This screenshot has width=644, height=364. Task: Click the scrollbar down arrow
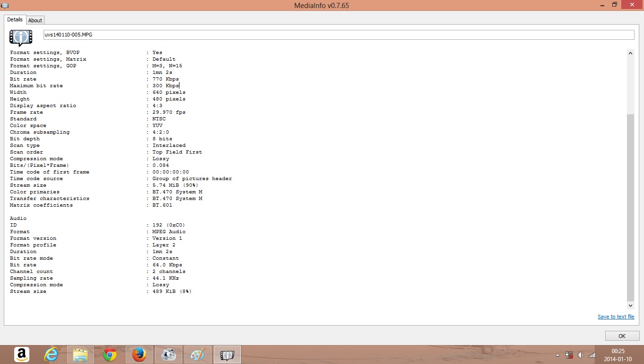pyautogui.click(x=630, y=306)
